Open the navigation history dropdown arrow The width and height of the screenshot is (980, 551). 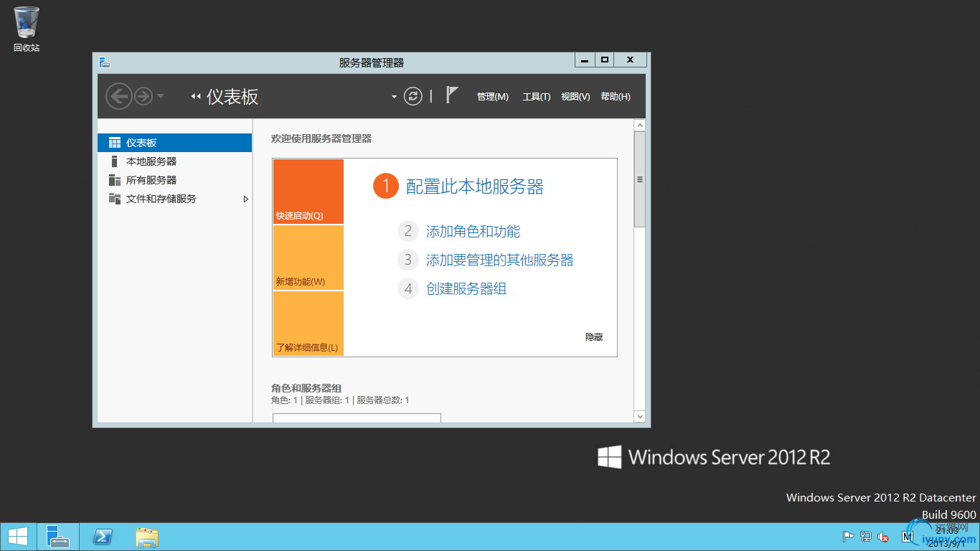[x=160, y=96]
